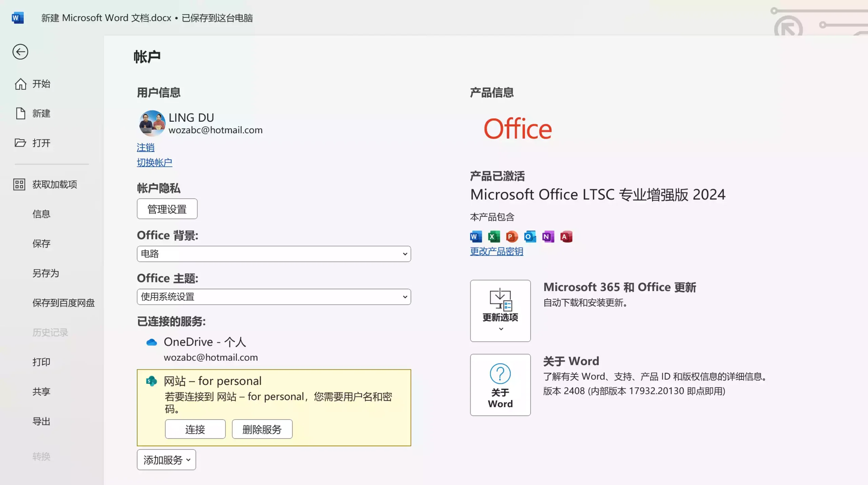Click the OneDrive cloud icon
868x485 pixels.
tap(152, 342)
